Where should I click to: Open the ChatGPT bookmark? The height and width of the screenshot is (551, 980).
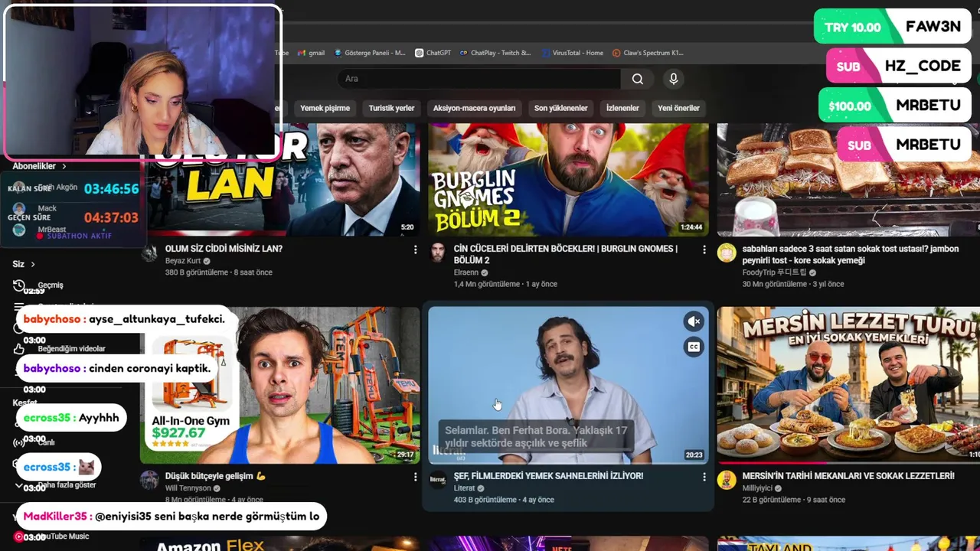coord(433,53)
